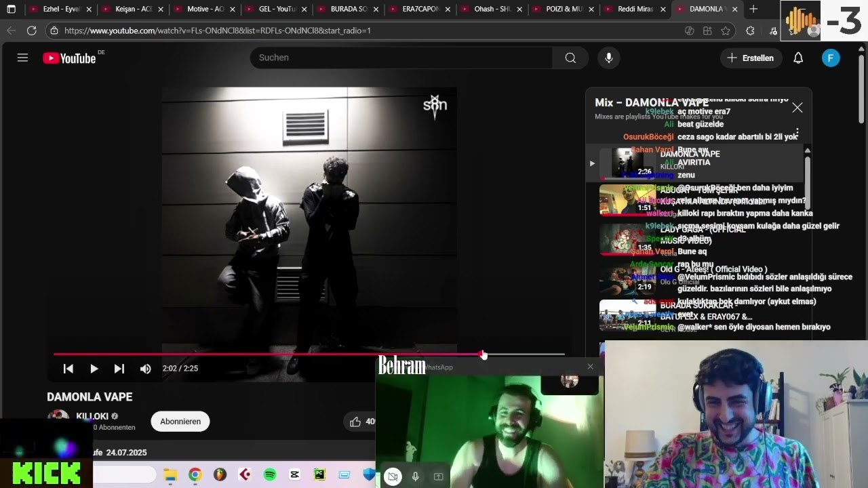The image size is (868, 488).
Task: Open the account avatar menu
Action: pyautogui.click(x=831, y=58)
